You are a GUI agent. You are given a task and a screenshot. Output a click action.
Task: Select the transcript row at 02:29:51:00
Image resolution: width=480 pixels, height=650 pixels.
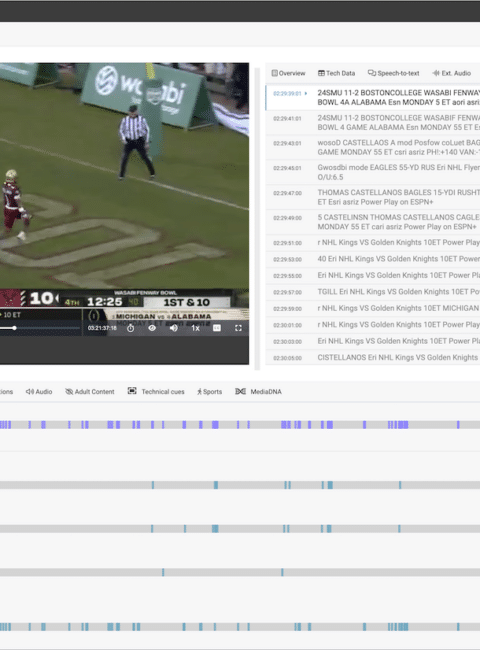tap(373, 243)
